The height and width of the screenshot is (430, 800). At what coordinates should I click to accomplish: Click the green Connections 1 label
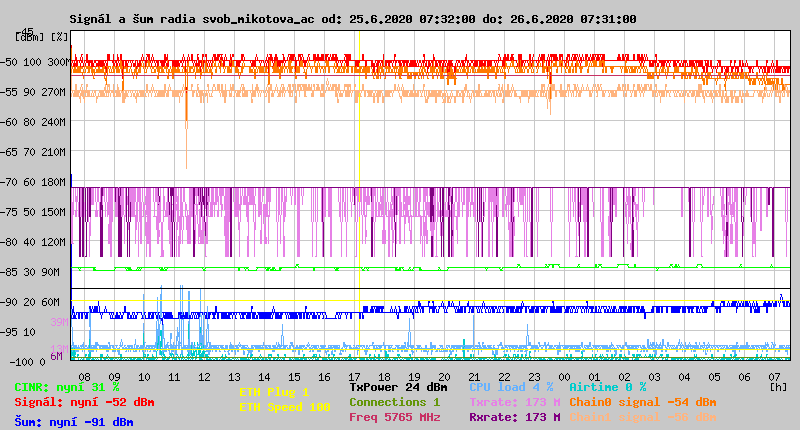394,402
